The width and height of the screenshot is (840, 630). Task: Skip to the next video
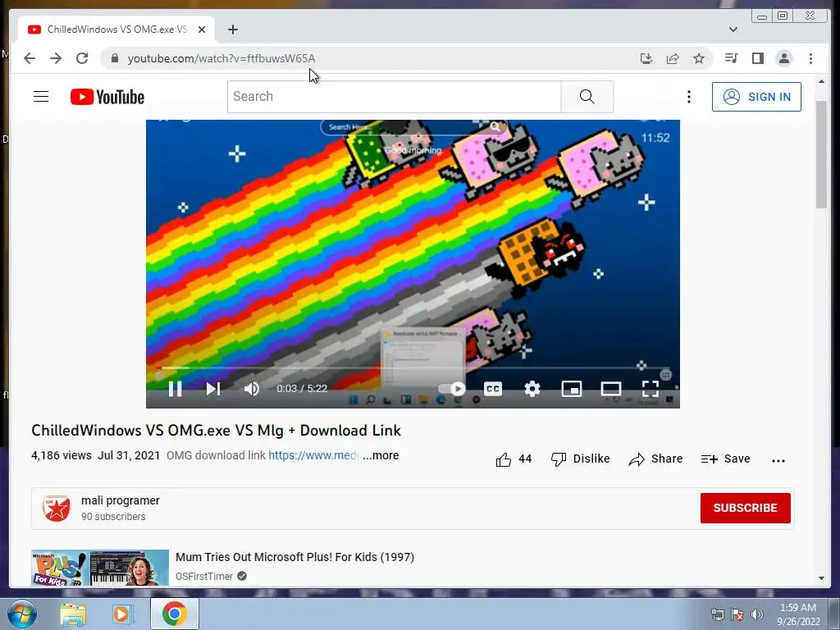pos(213,388)
